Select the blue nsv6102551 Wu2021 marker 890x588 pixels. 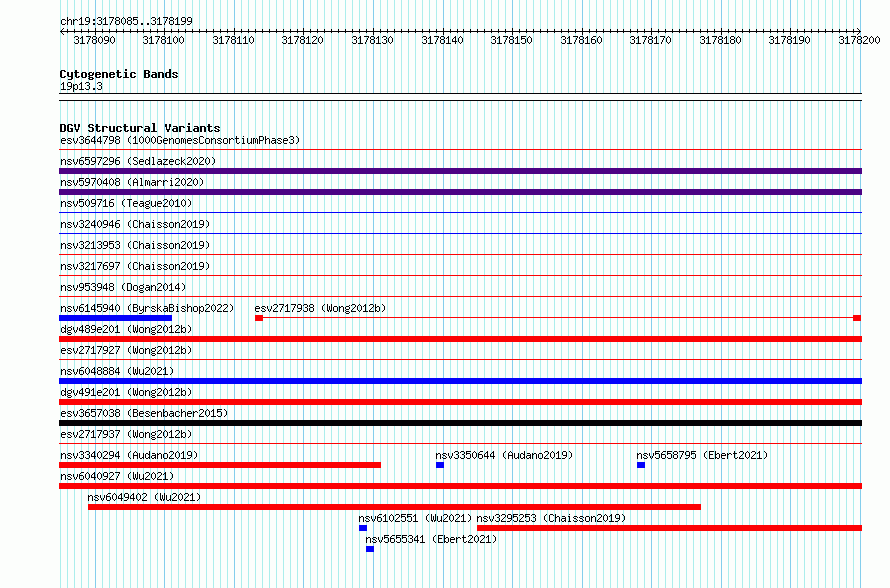[363, 528]
